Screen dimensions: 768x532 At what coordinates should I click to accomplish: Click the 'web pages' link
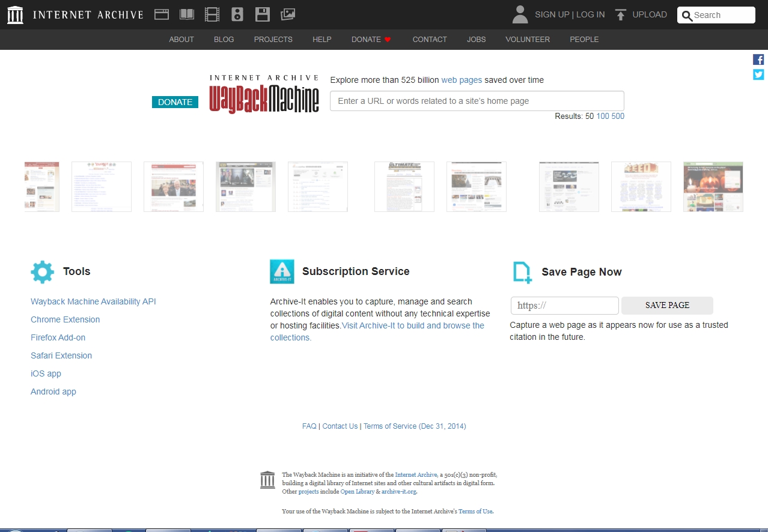point(462,80)
